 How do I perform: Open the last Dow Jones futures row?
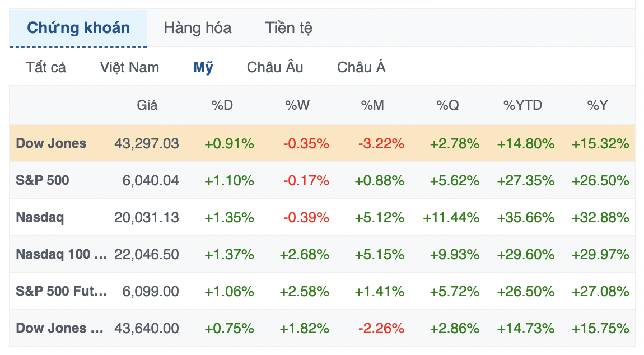(x=59, y=329)
